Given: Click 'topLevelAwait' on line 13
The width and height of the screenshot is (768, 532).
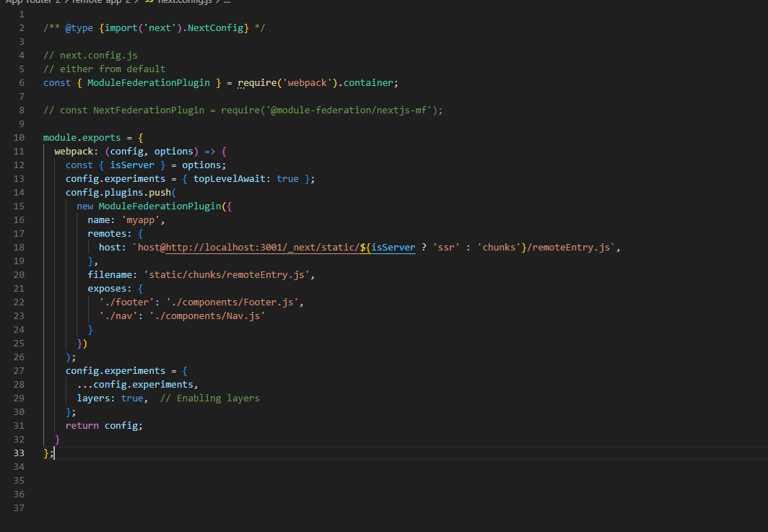Looking at the screenshot, I should pos(230,179).
